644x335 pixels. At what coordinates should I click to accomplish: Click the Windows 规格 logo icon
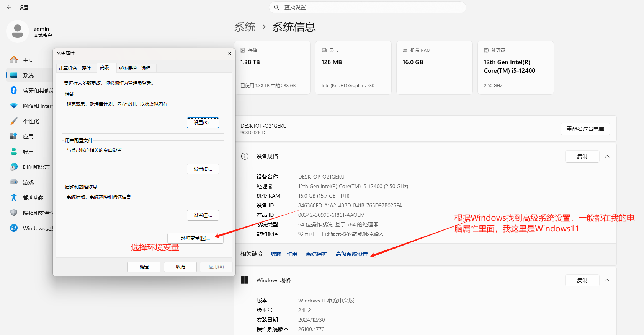pyautogui.click(x=245, y=280)
